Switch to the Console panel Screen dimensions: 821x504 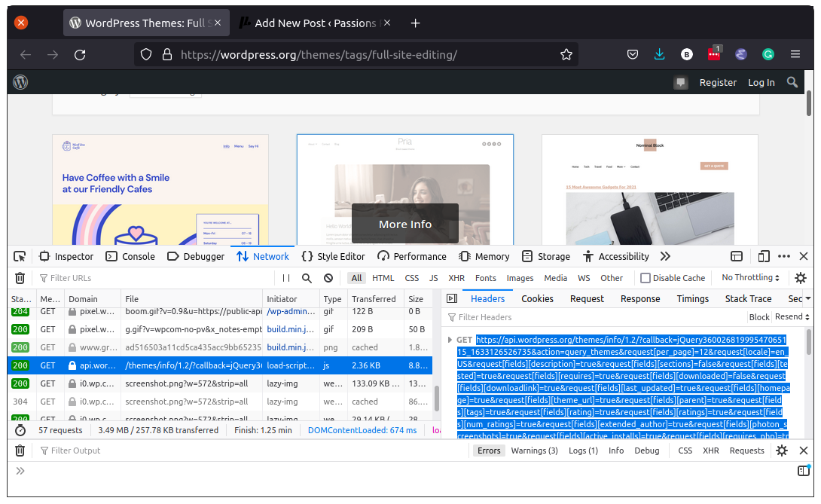click(x=130, y=256)
